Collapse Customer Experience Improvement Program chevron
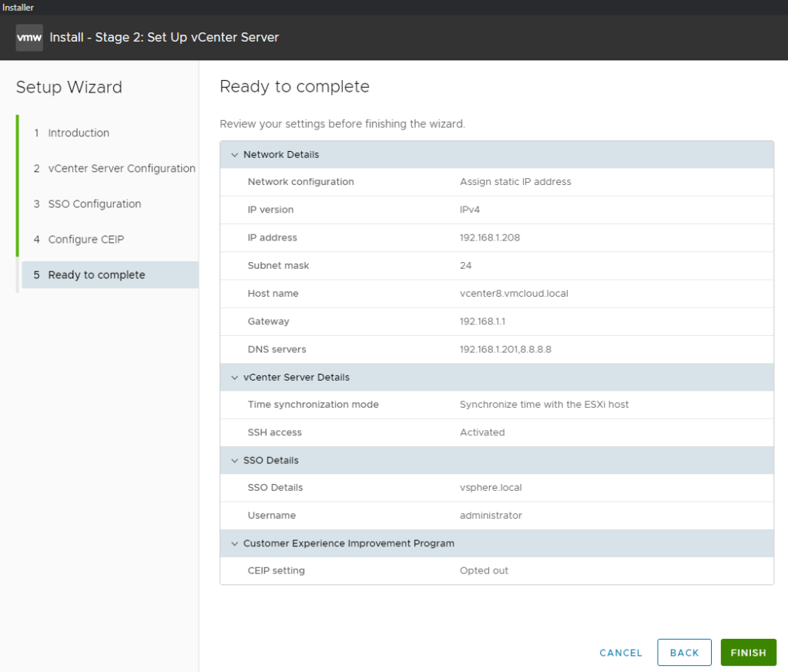 [x=235, y=544]
